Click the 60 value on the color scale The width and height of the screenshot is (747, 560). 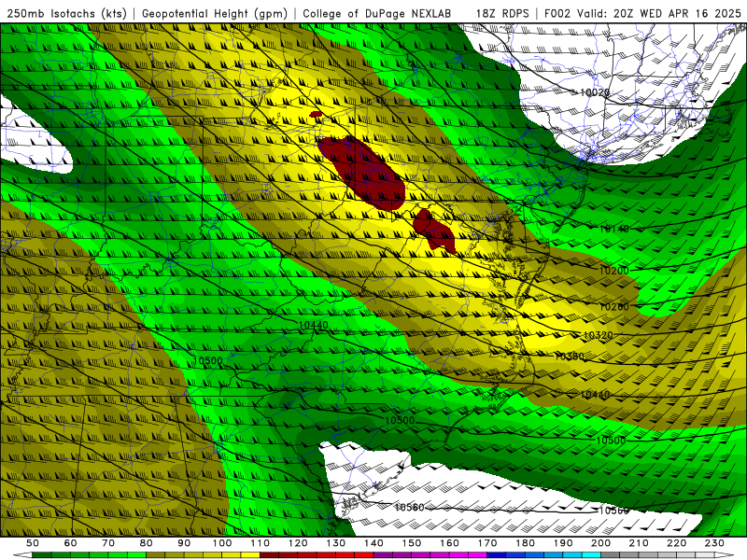(x=71, y=543)
